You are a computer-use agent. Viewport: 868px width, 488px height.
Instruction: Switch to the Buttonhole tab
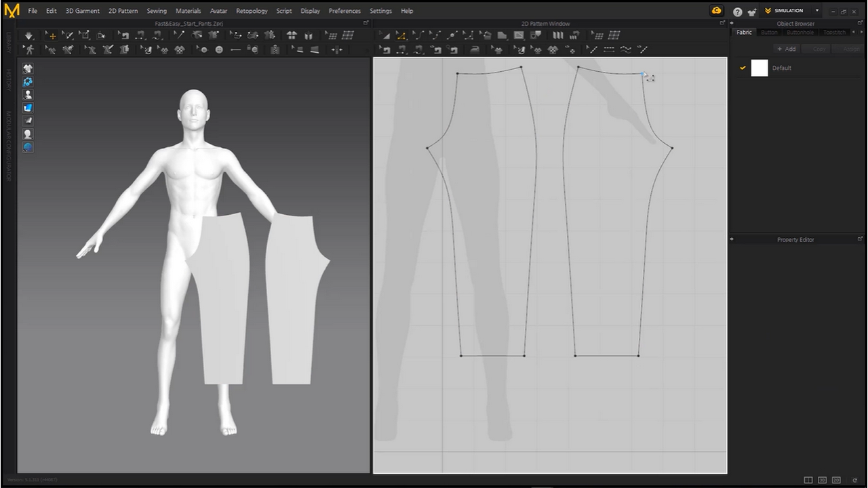tap(800, 33)
